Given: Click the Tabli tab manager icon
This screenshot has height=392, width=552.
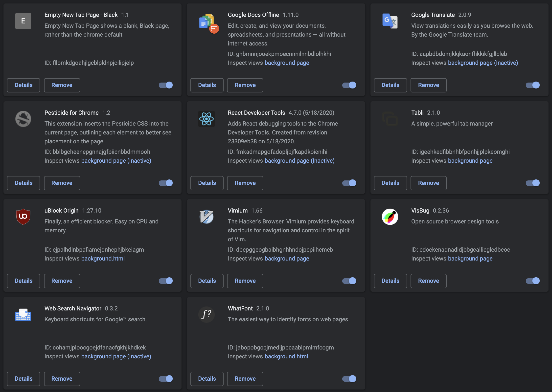Looking at the screenshot, I should (390, 119).
